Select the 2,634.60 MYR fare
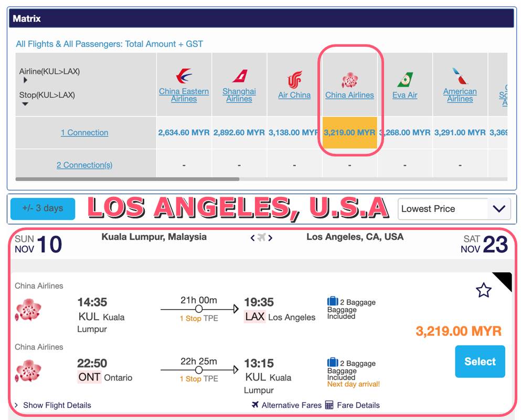The image size is (521, 420). point(184,132)
